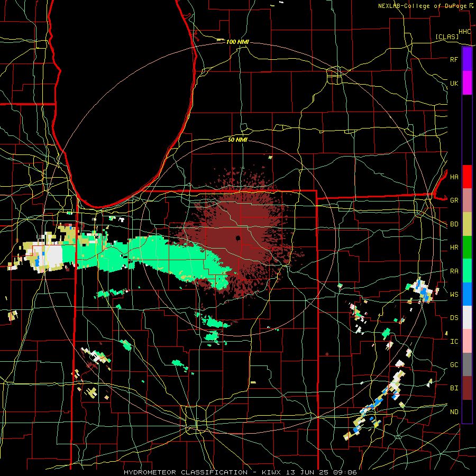Click the magenta UK legend color swatch
The image size is (476, 476).
click(x=467, y=83)
